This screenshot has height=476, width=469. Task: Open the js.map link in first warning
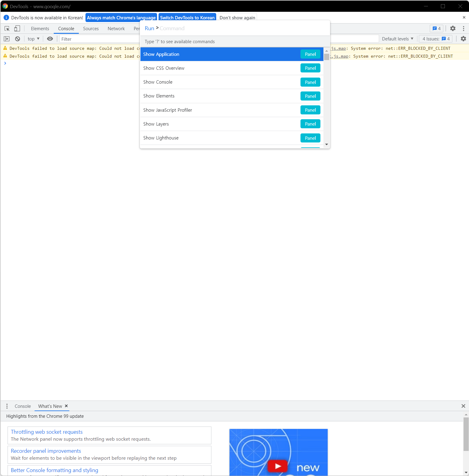click(338, 48)
